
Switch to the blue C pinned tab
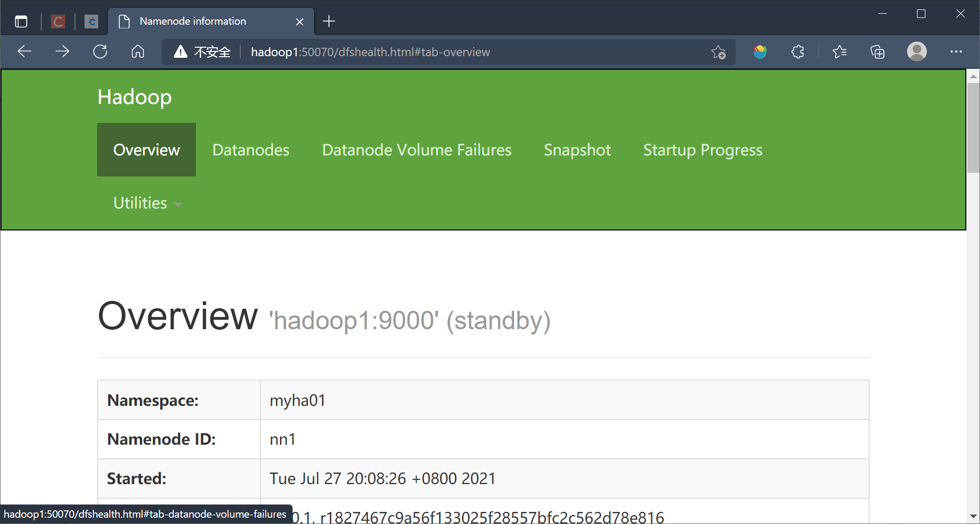(x=91, y=22)
